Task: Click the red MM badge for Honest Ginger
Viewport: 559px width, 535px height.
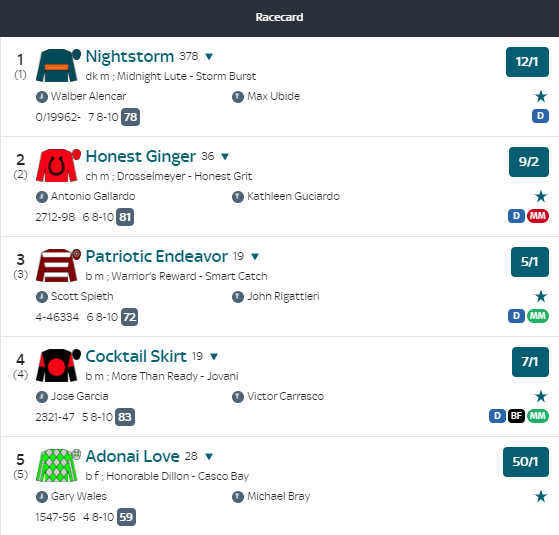Action: point(538,216)
